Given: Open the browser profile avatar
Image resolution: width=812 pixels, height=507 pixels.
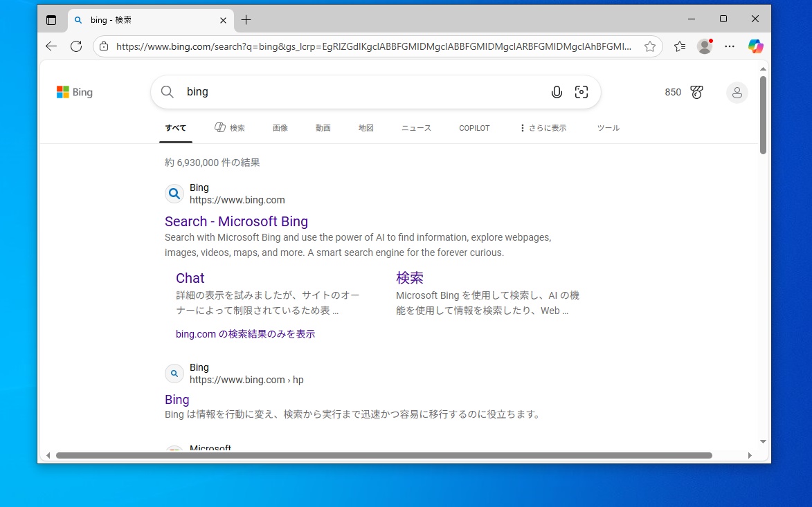Looking at the screenshot, I should 705,46.
